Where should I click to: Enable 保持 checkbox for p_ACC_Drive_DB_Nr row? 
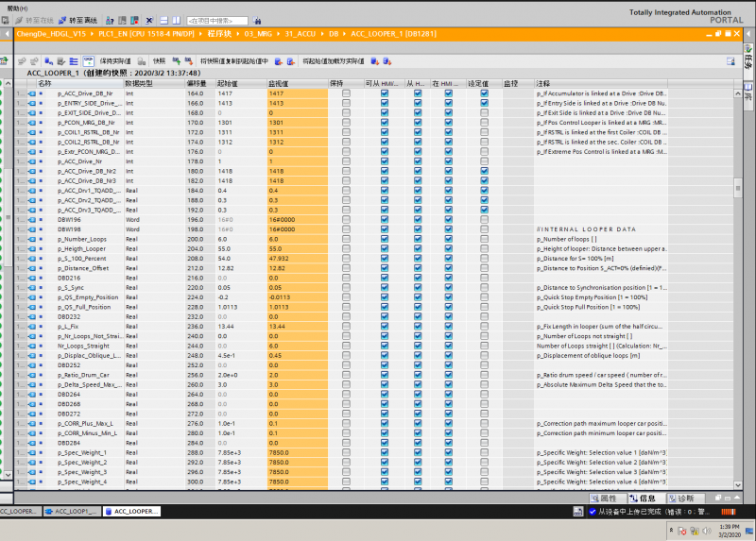click(346, 93)
